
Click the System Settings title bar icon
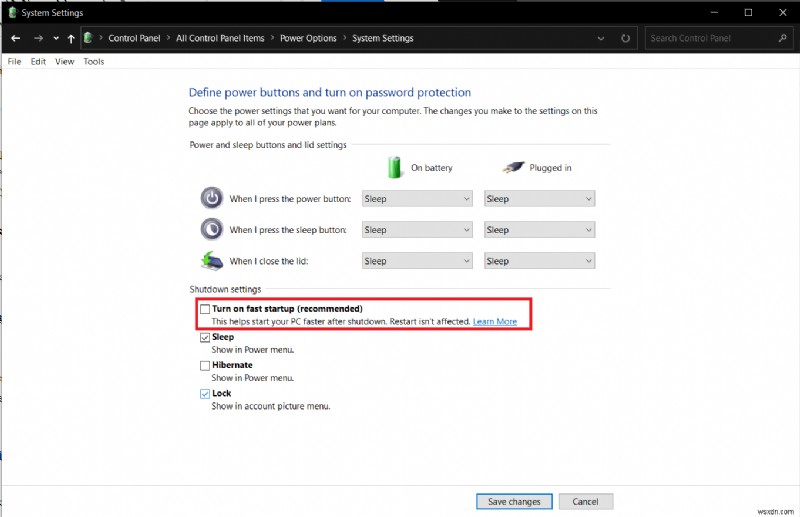[x=12, y=12]
